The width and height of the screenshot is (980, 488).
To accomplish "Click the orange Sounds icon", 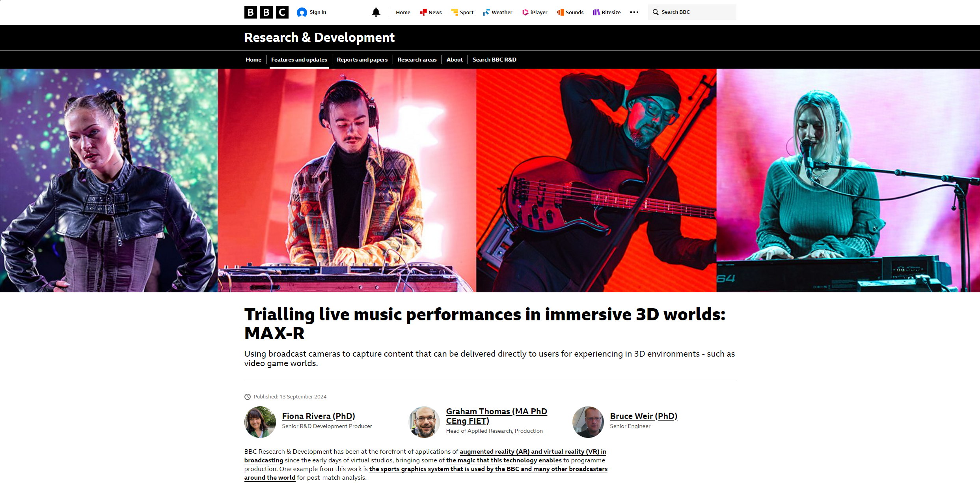I will [560, 12].
